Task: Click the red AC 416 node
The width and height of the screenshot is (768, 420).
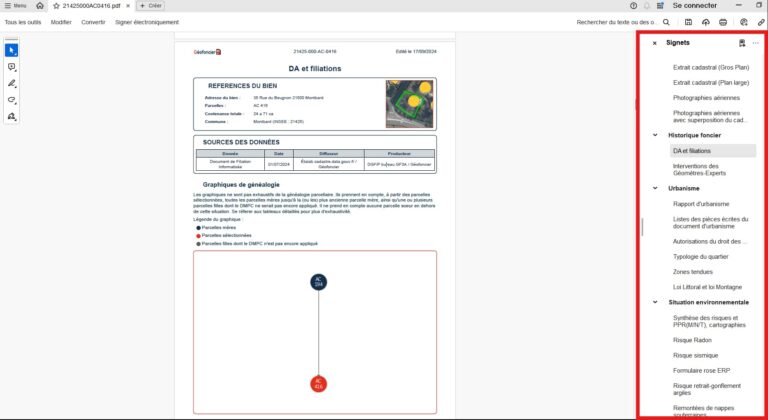Action: tap(318, 384)
